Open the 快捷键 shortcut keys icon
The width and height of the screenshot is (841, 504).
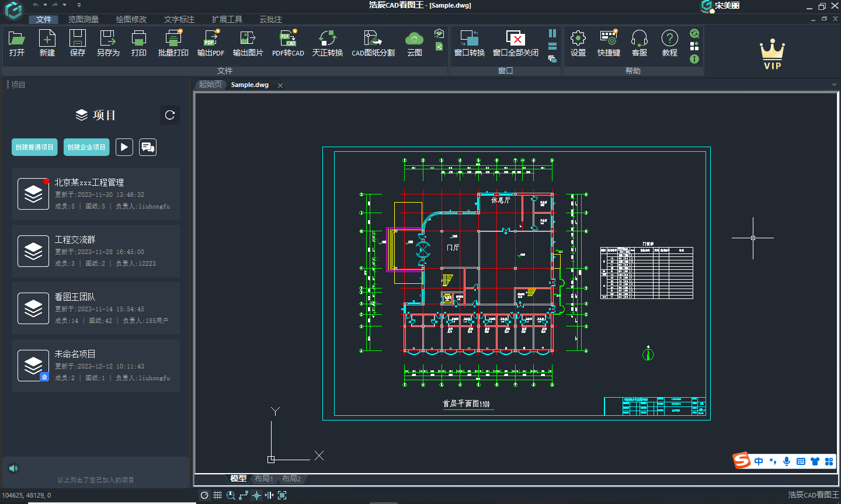coord(609,43)
